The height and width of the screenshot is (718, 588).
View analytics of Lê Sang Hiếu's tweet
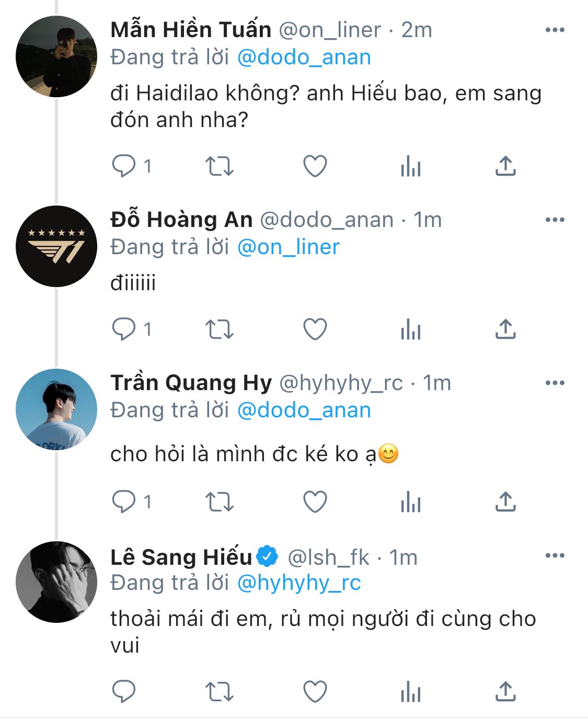(x=410, y=693)
